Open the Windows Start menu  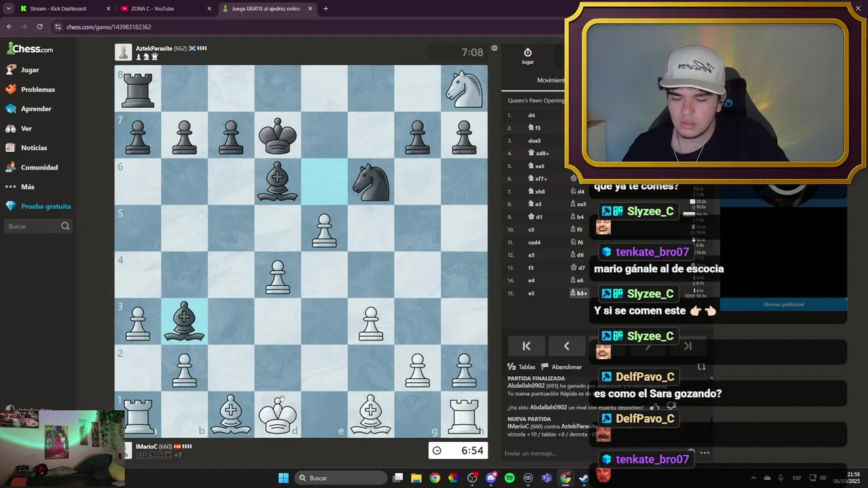point(283,478)
